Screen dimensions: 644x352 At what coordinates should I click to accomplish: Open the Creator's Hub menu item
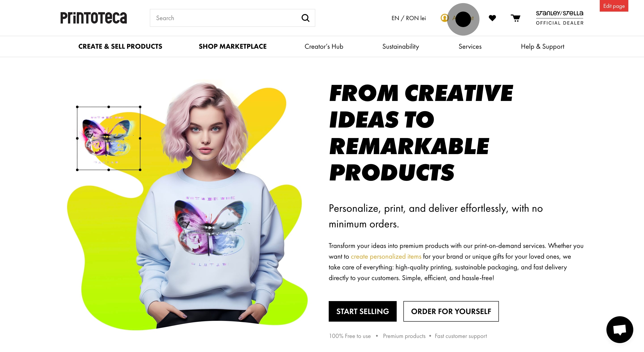tap(324, 46)
